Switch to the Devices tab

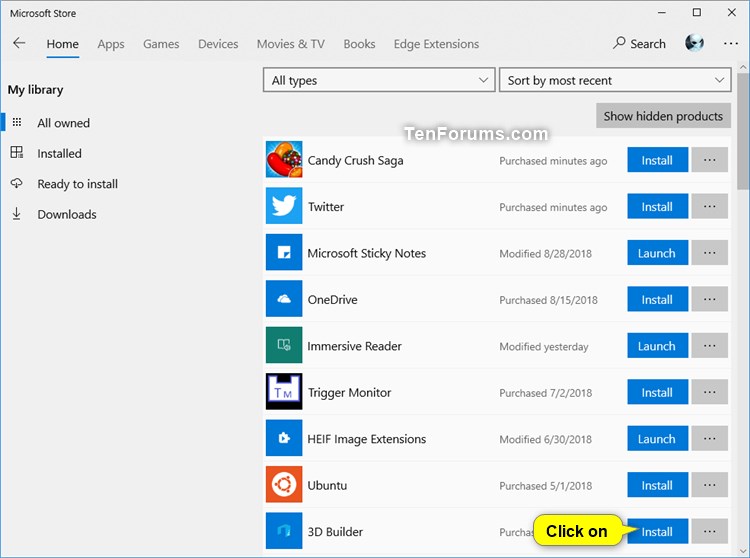[x=218, y=44]
